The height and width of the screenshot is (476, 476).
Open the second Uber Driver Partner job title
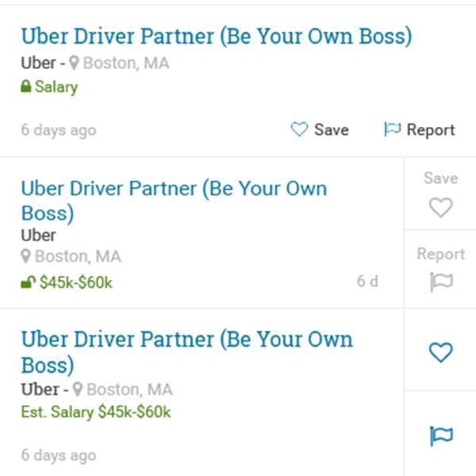(x=174, y=201)
